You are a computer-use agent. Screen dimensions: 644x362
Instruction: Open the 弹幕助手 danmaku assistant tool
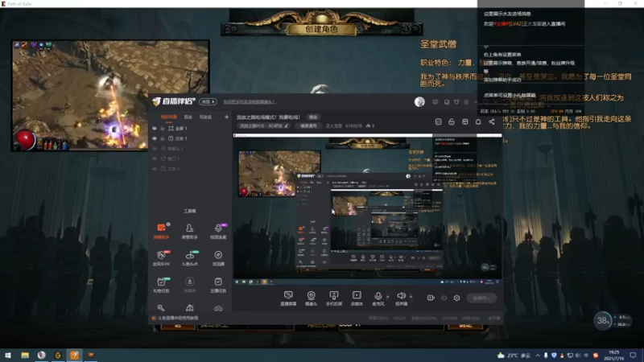click(161, 231)
